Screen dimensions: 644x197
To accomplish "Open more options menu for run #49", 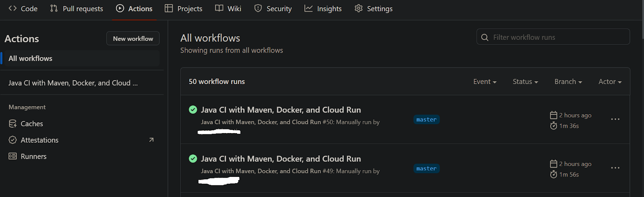I will 615,168.
